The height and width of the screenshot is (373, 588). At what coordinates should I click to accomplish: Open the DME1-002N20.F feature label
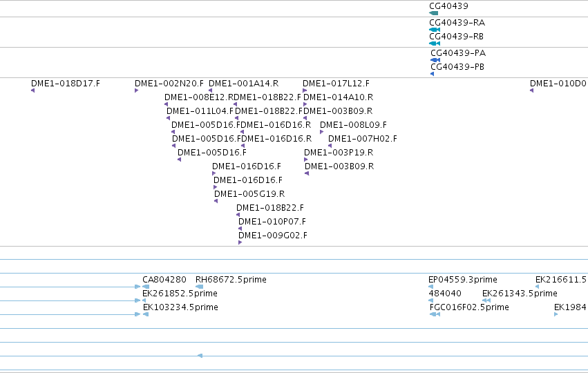click(169, 83)
